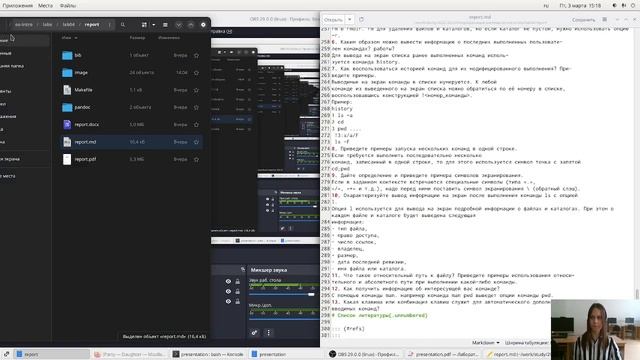This screenshot has height=360, width=640.
Task: Click line 298 heading in editor
Action: (379, 316)
